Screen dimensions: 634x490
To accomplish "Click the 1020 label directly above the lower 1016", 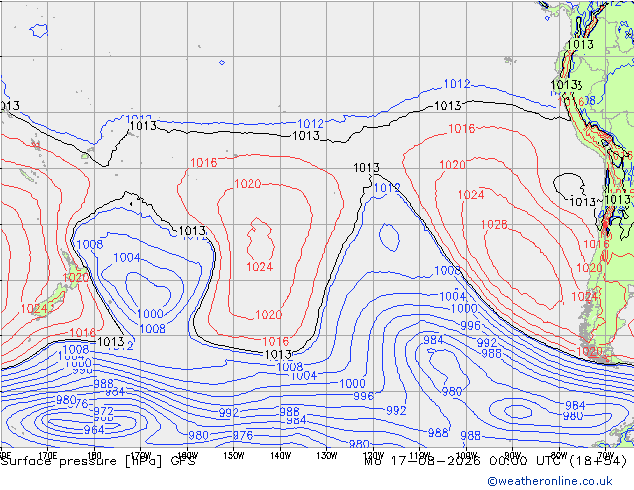I will [x=268, y=315].
